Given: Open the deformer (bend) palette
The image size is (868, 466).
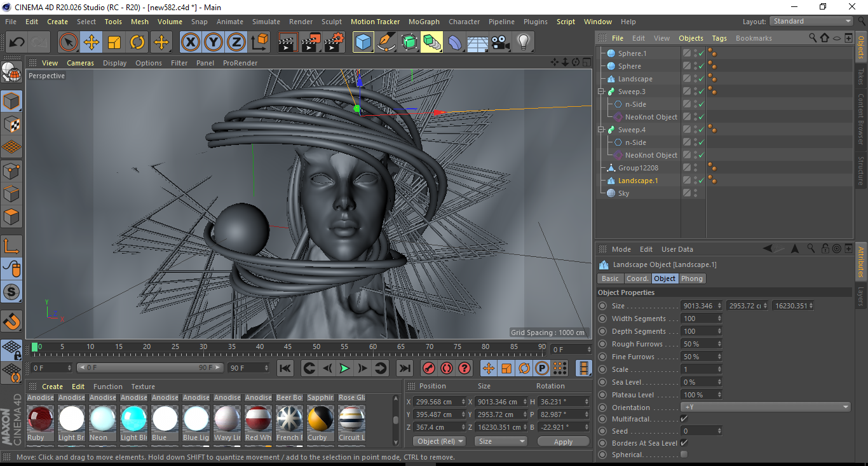Looking at the screenshot, I should click(x=455, y=43).
